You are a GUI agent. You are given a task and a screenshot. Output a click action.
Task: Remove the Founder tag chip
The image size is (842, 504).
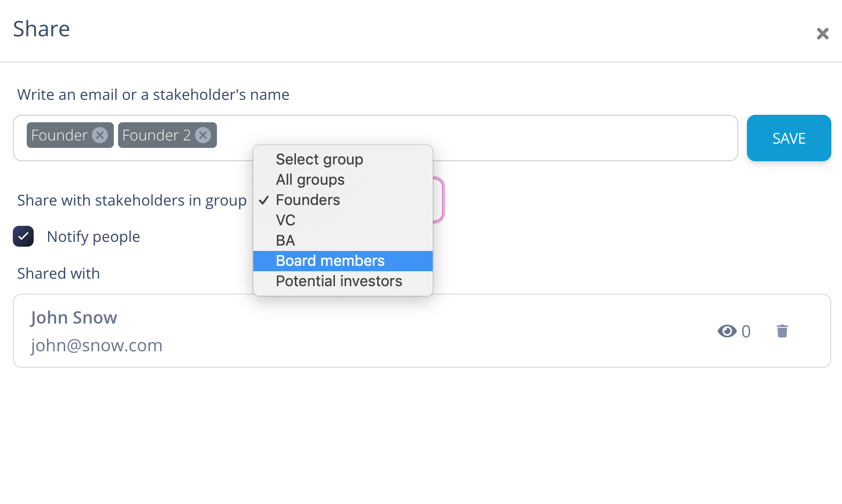pyautogui.click(x=100, y=135)
